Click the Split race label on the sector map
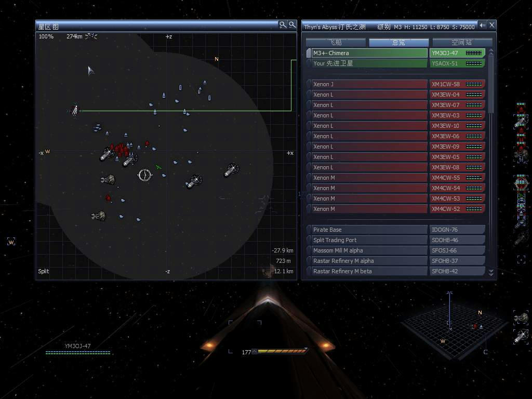532x399 pixels. pyautogui.click(x=44, y=271)
